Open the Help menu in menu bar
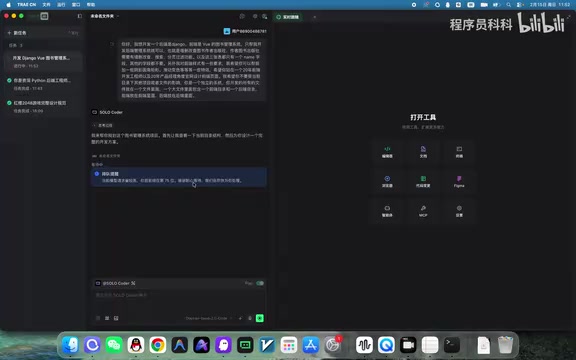The height and width of the screenshot is (360, 576). click(x=90, y=5)
